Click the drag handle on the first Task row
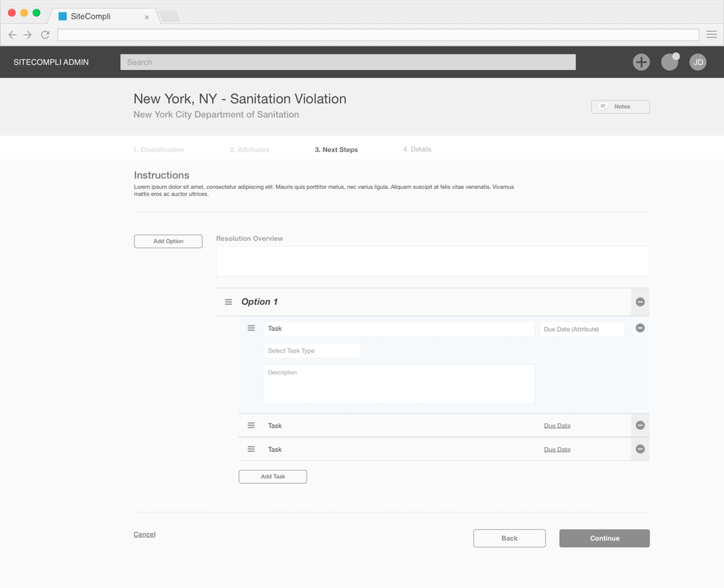 251,328
